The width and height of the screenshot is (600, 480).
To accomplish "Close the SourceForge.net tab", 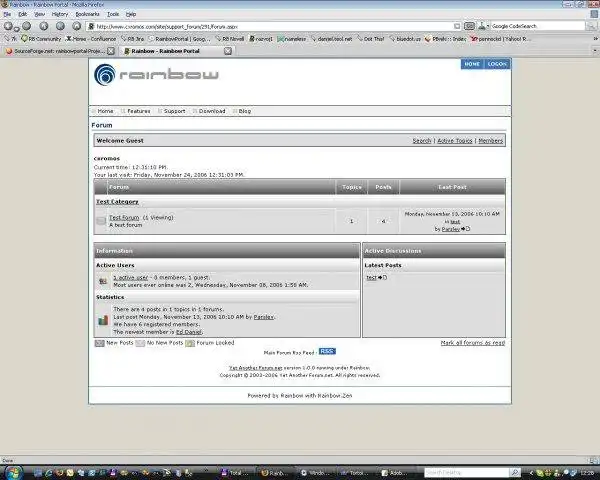I will pyautogui.click(x=111, y=51).
